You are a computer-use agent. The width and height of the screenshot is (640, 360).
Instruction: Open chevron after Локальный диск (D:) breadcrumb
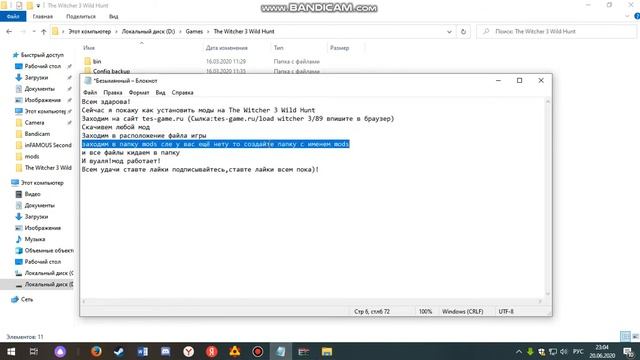coord(180,31)
